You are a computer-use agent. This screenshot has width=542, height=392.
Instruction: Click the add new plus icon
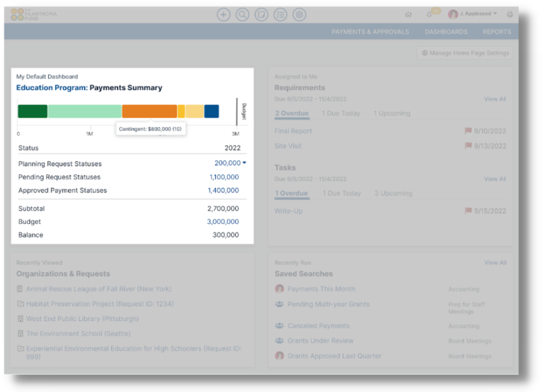223,14
